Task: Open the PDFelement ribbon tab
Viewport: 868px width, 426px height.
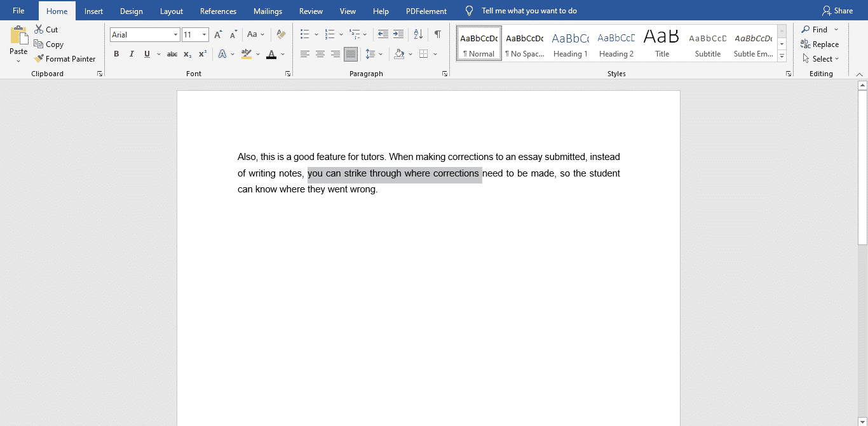Action: (x=426, y=11)
